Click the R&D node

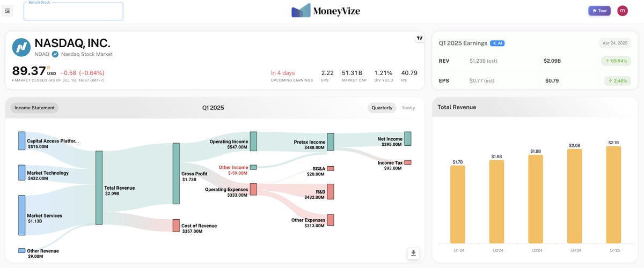[x=331, y=191]
